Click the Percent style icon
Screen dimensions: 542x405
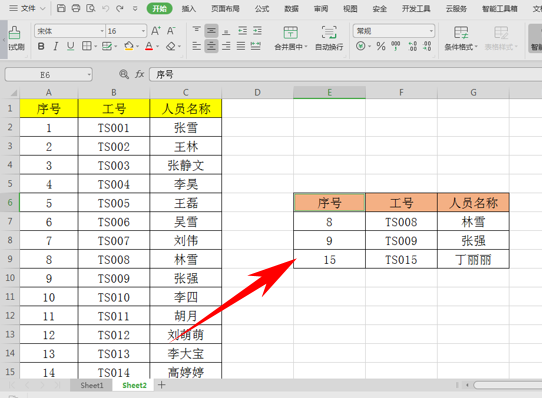pyautogui.click(x=381, y=46)
